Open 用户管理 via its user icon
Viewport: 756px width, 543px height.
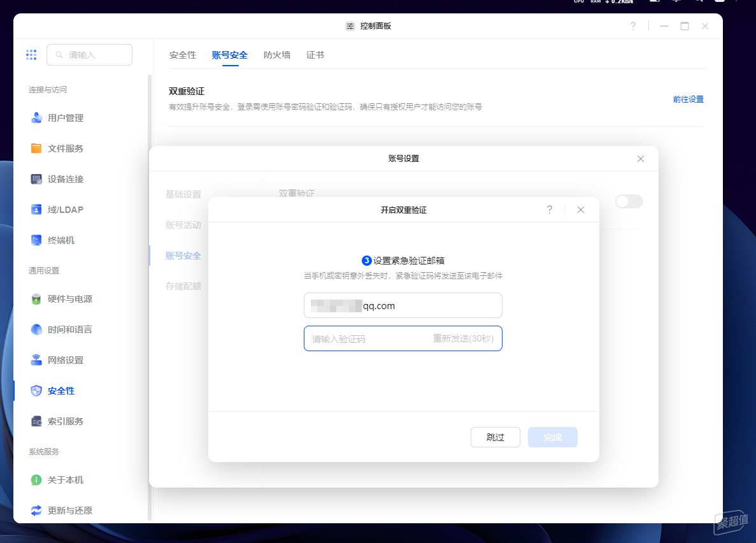pyautogui.click(x=36, y=118)
